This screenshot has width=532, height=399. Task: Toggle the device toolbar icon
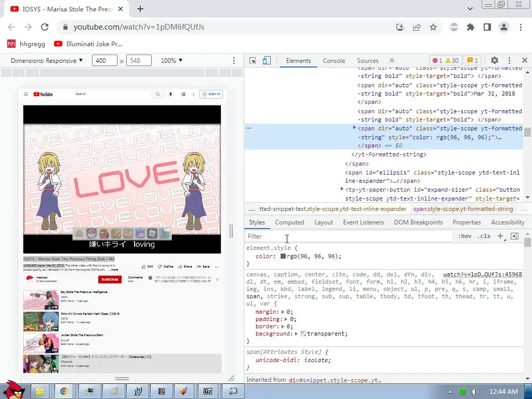tap(267, 60)
